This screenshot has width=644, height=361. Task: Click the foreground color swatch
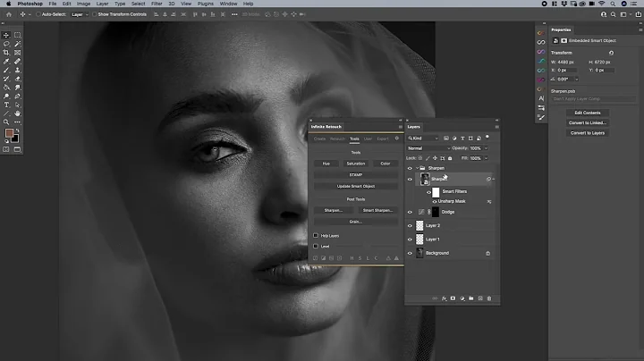tap(9, 133)
